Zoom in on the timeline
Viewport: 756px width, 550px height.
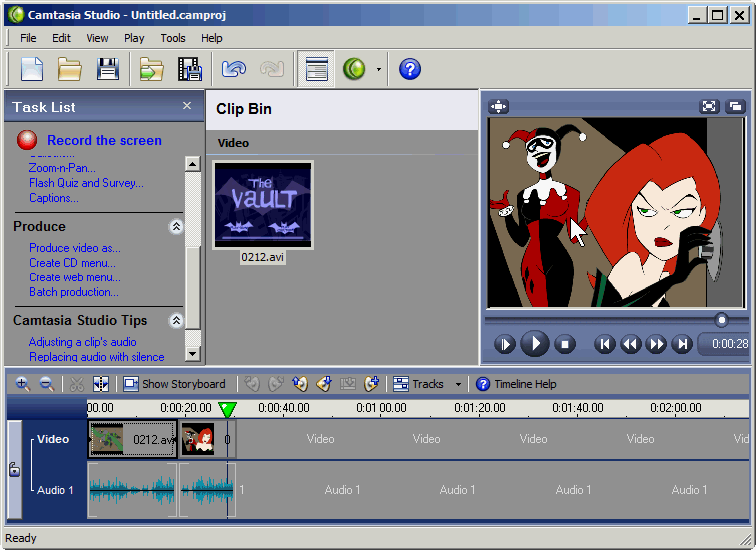(22, 384)
